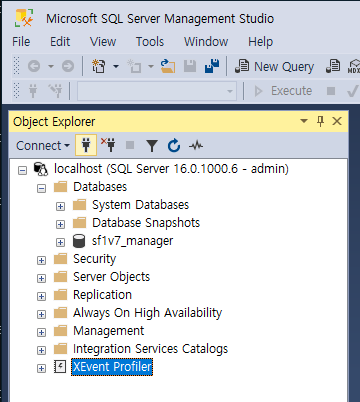This screenshot has height=402, width=360.
Task: Click the MDX query icon
Action: pos(353,66)
